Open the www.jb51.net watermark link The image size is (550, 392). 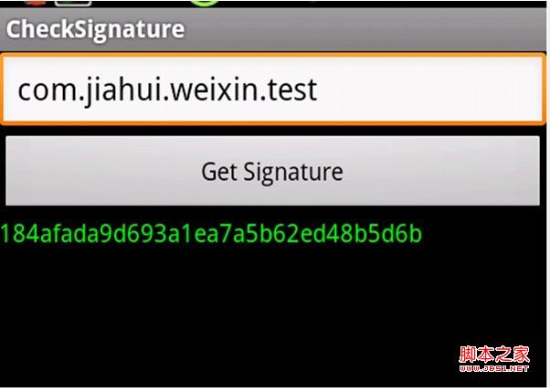click(494, 368)
